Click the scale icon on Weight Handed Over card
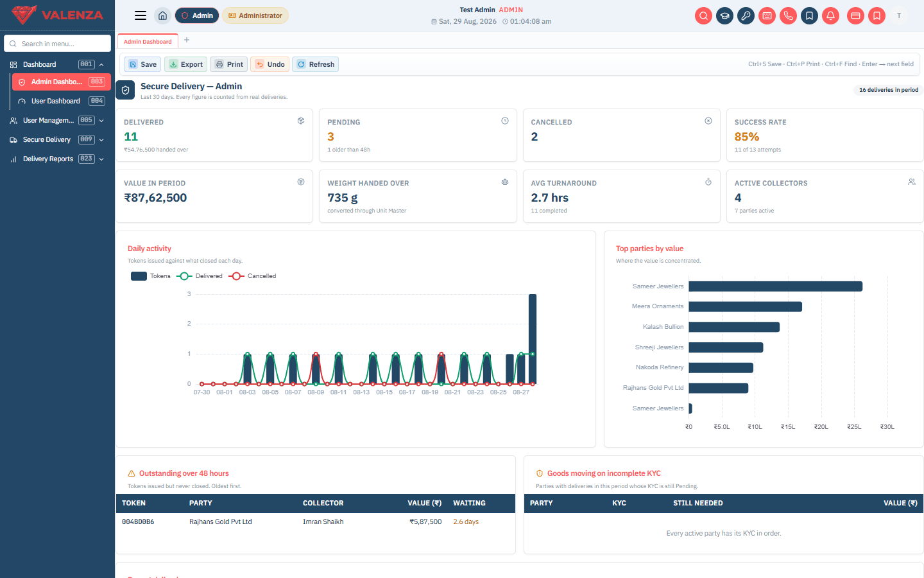 click(505, 182)
